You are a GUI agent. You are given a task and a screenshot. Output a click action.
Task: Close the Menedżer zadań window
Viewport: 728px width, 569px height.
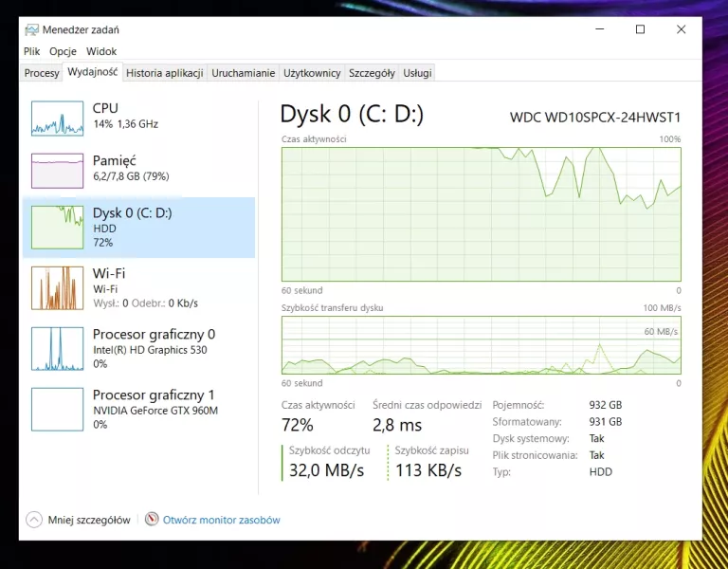(x=682, y=29)
